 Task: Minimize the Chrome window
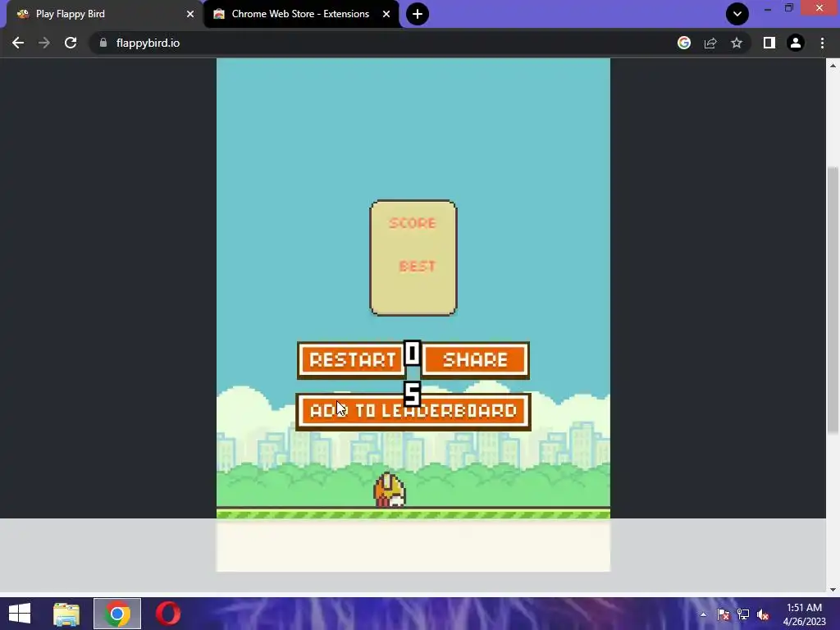pos(768,8)
